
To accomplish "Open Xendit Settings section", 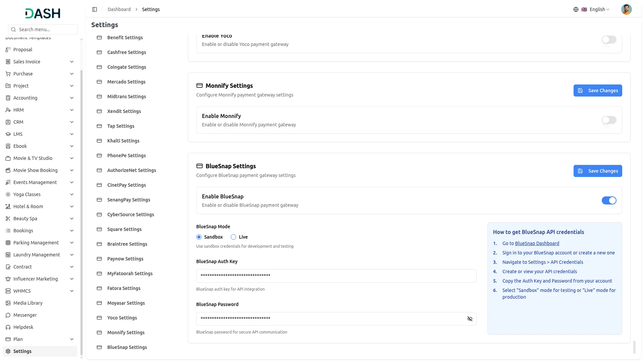I will [x=124, y=111].
